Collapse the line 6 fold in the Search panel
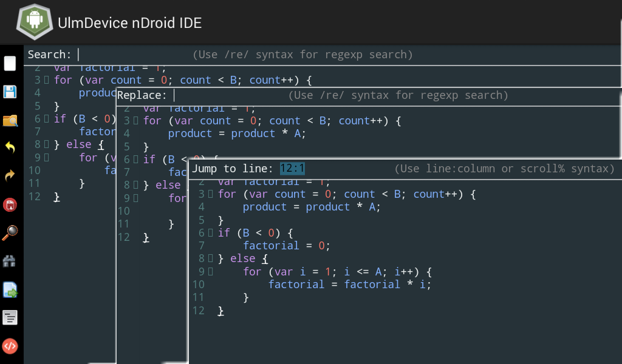 pyautogui.click(x=46, y=118)
